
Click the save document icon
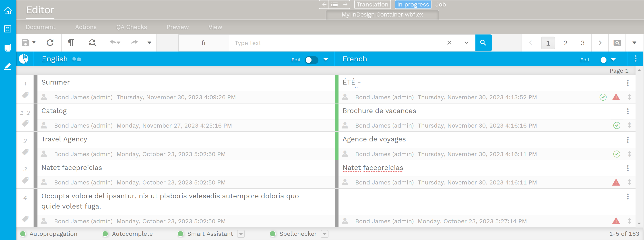click(x=25, y=43)
